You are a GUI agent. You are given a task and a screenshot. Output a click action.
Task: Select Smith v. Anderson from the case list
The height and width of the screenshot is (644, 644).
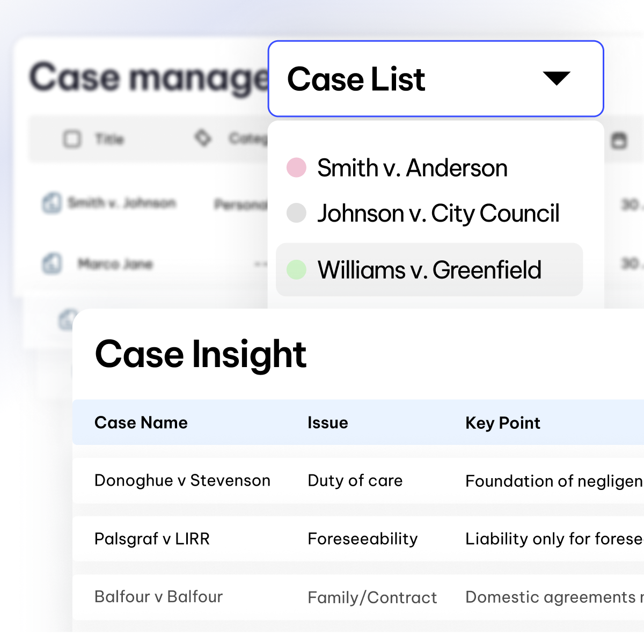click(413, 167)
